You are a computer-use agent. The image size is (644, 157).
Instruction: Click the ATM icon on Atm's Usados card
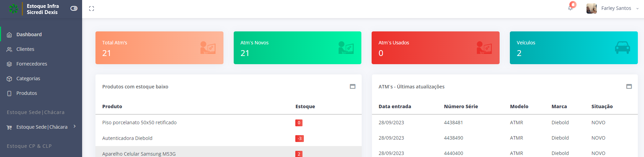click(484, 48)
